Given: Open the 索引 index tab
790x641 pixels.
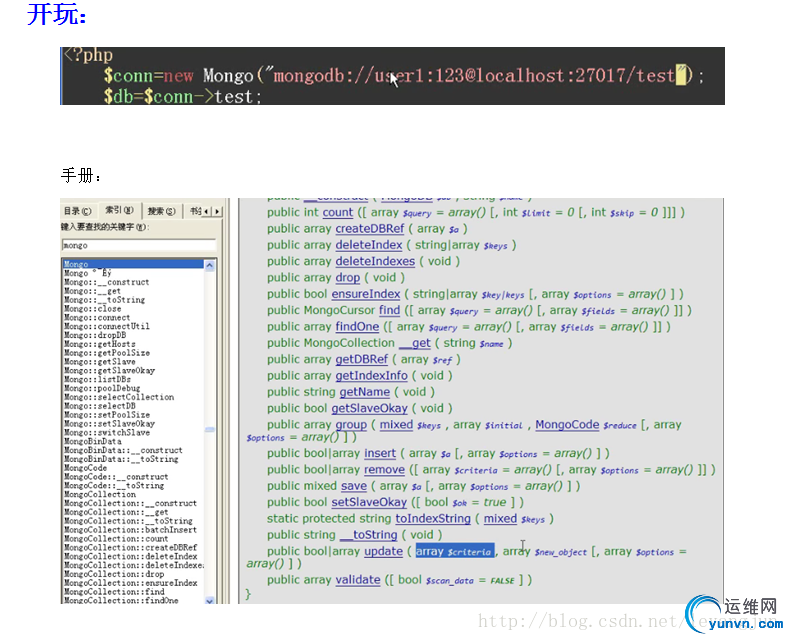Looking at the screenshot, I should [x=119, y=211].
